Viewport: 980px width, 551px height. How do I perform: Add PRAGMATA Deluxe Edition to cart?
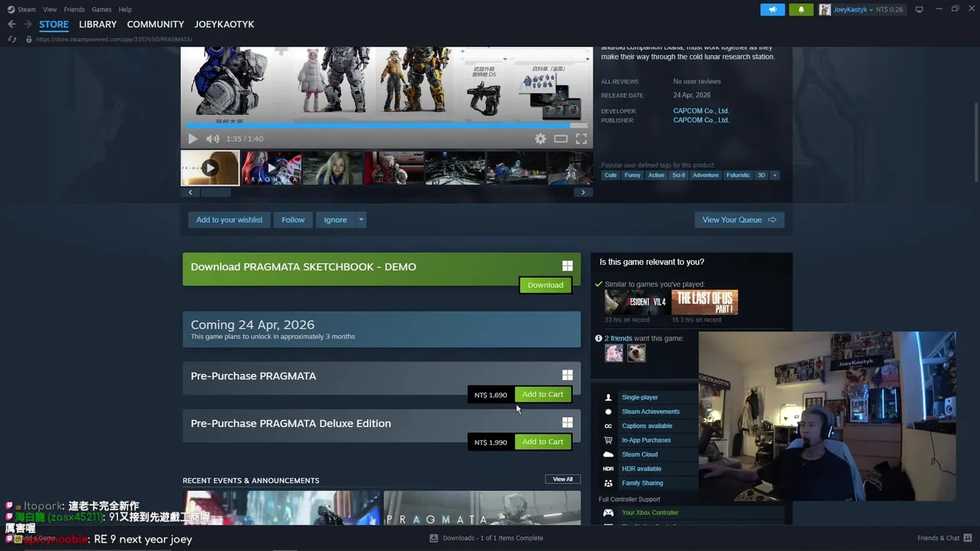click(543, 442)
